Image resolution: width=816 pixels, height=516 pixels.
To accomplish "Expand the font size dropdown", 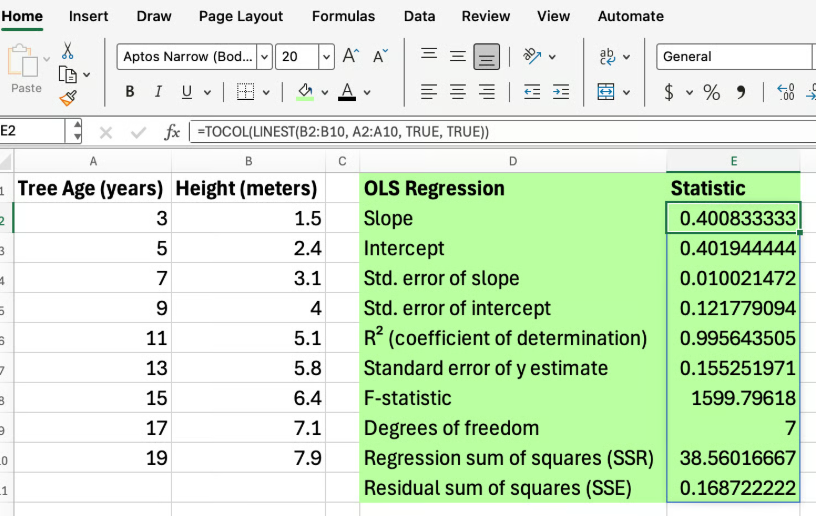I will click(326, 57).
